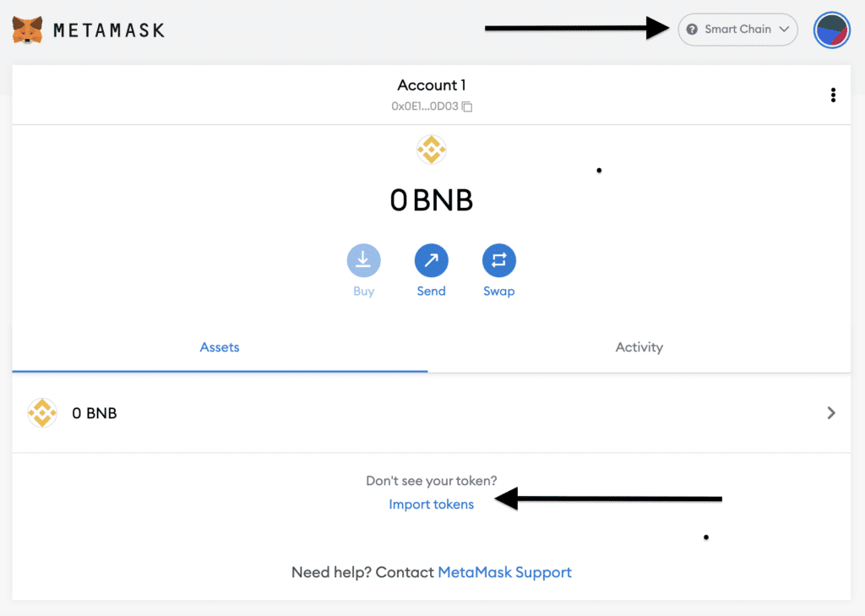Expand the network selector chevron arrow
The height and width of the screenshot is (616, 865).
click(784, 30)
